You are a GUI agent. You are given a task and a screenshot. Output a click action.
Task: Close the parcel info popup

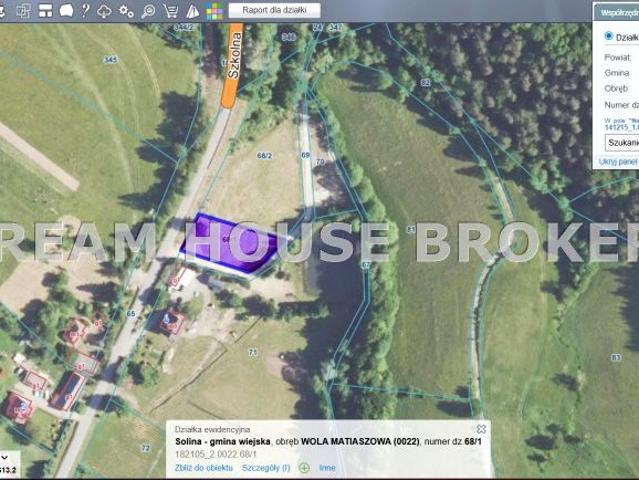point(481,429)
